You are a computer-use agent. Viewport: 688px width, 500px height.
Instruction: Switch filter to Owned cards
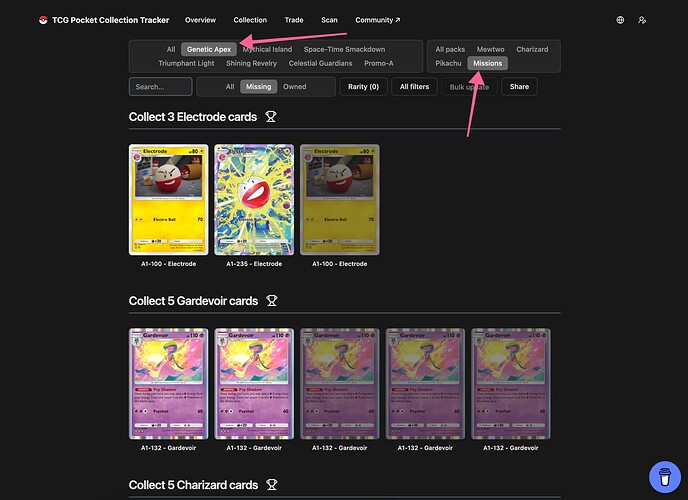(294, 87)
